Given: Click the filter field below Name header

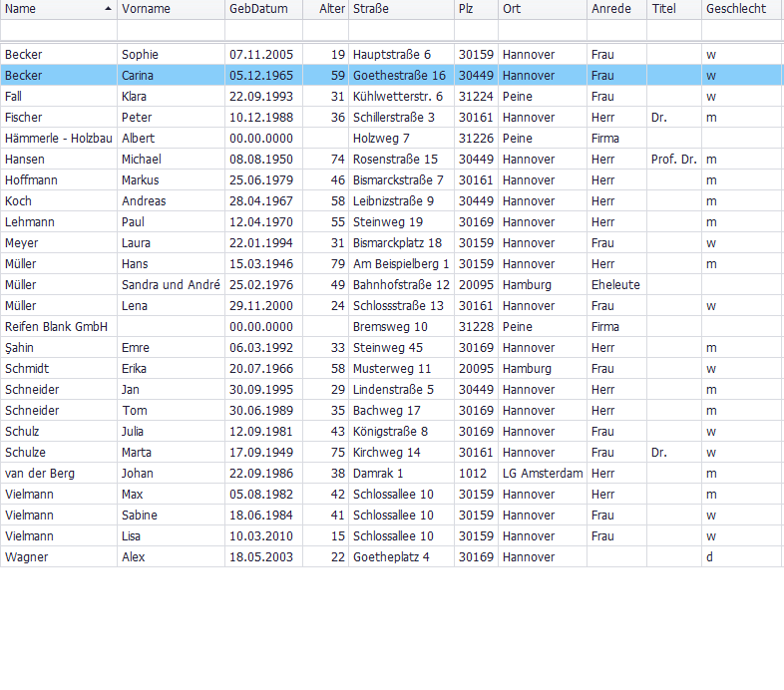Looking at the screenshot, I should coord(59,30).
